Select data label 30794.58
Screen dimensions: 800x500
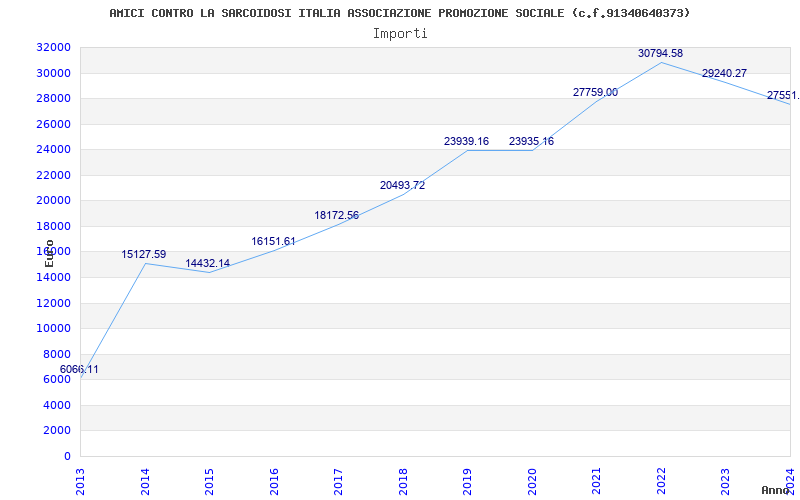pos(660,53)
